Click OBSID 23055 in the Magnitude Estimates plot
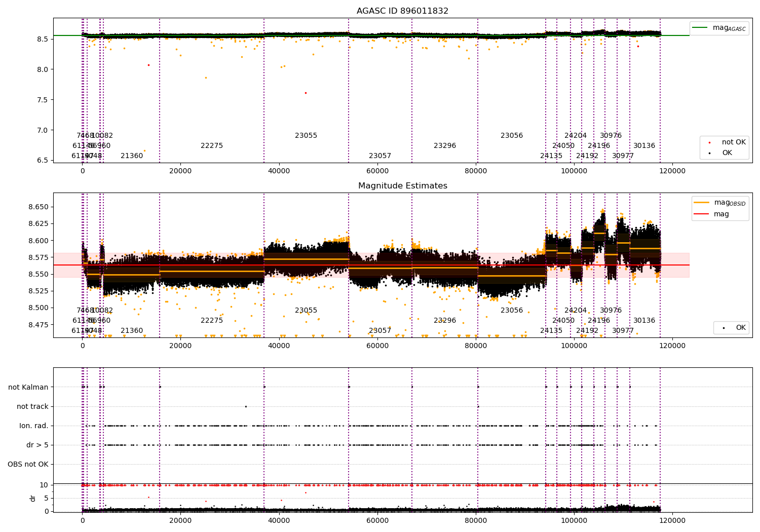 click(x=306, y=311)
